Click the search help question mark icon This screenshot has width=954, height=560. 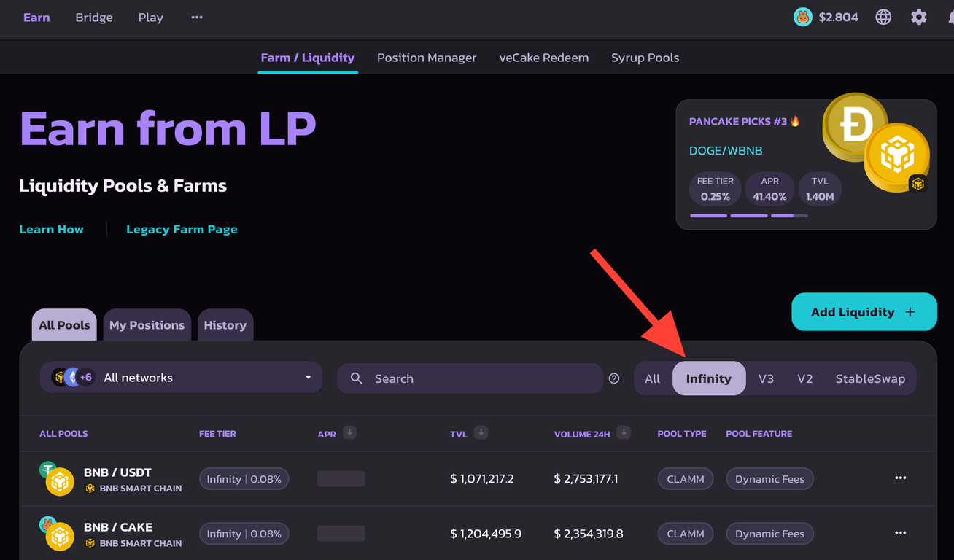tap(614, 378)
